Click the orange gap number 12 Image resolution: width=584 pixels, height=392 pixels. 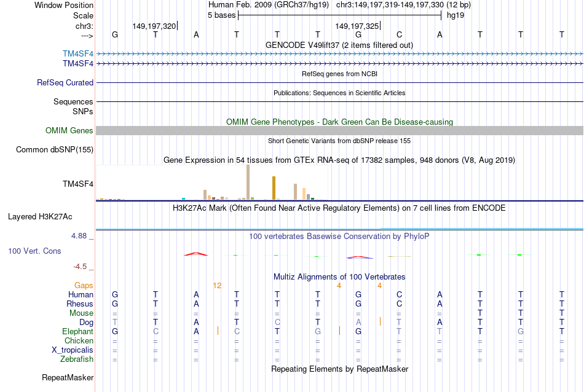(217, 286)
